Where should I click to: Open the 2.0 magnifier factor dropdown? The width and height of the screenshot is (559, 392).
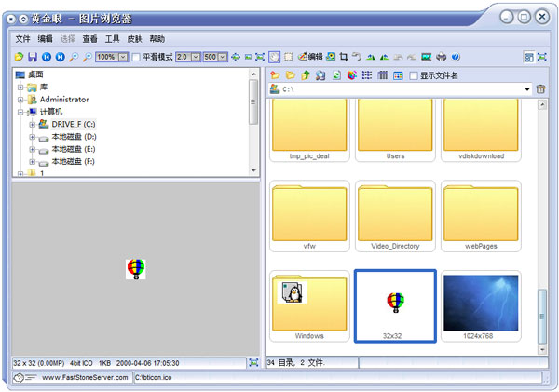click(196, 57)
